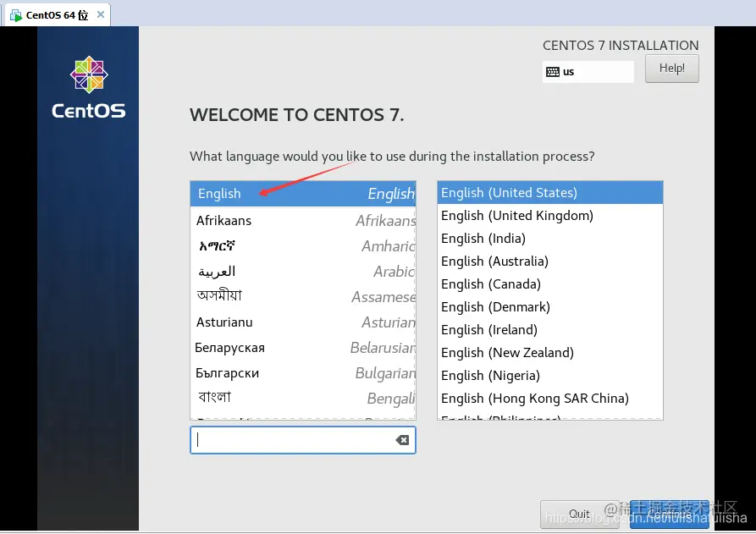Screen dimensions: 756x534
Task: Choose Asturianu from the language list
Action: [303, 322]
